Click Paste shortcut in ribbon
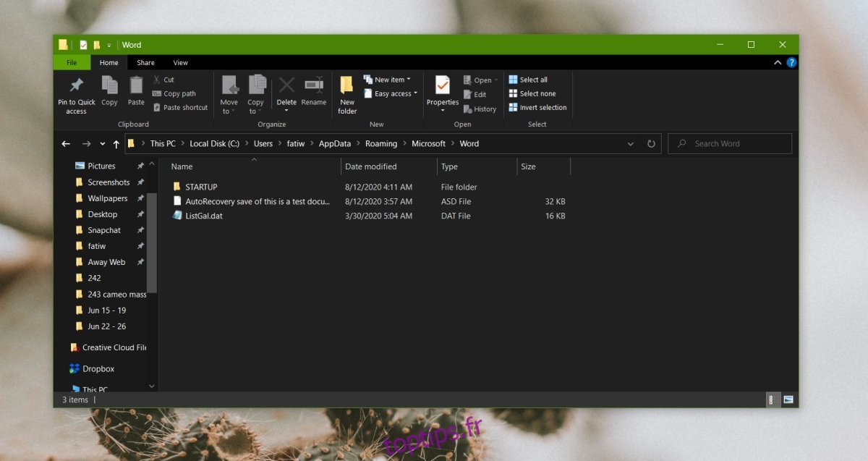 [180, 107]
